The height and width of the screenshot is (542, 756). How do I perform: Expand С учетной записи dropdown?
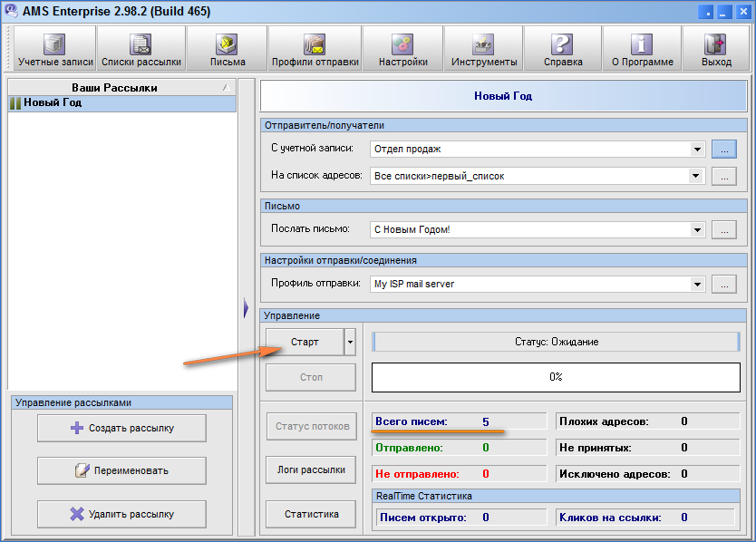[697, 149]
